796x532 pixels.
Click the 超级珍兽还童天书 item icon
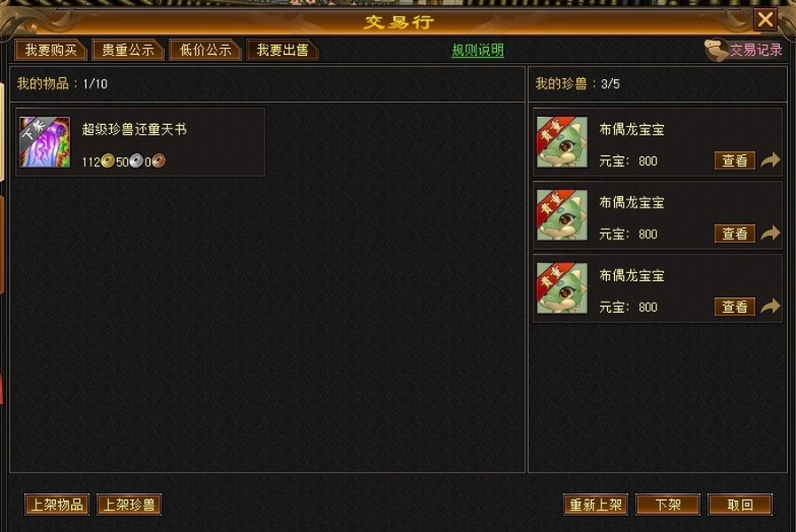44,142
